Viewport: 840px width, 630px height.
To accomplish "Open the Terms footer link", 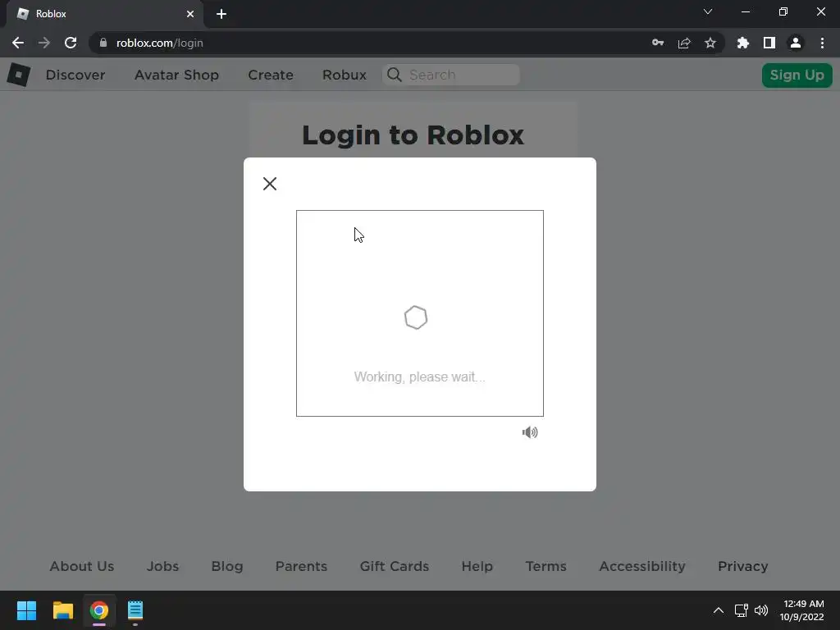I will click(x=546, y=566).
